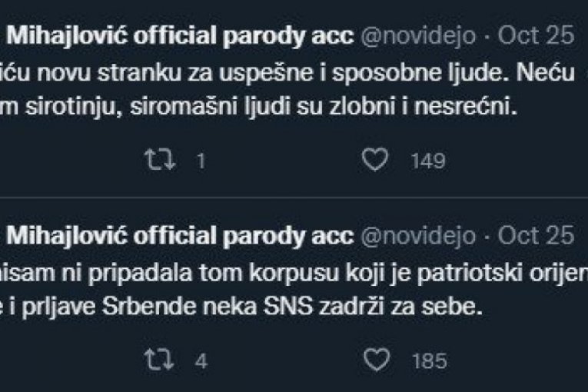The height and width of the screenshot is (392, 588).
Task: Click the retweet count showing 1
Action: point(199,161)
